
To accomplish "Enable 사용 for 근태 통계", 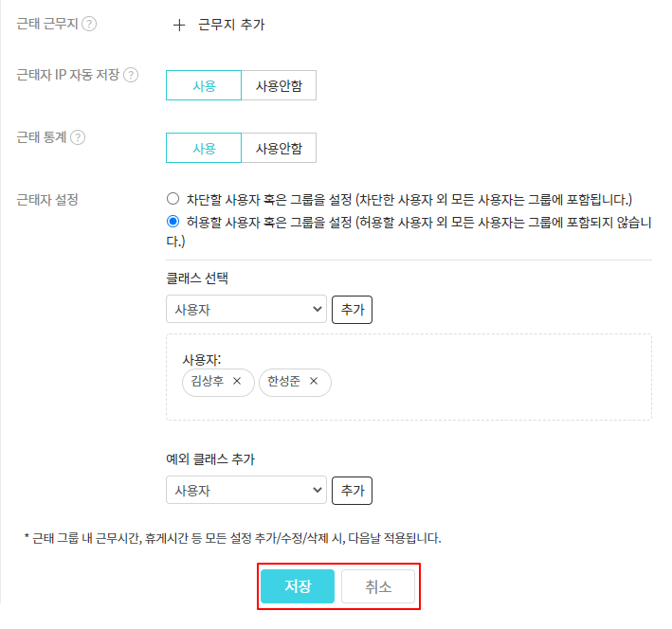I will point(204,149).
